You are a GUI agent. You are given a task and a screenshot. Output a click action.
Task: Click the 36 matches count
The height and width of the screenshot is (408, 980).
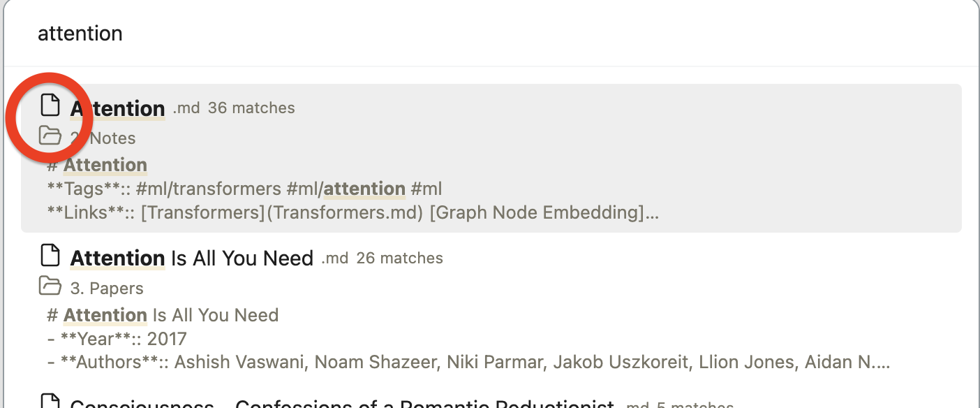[251, 108]
